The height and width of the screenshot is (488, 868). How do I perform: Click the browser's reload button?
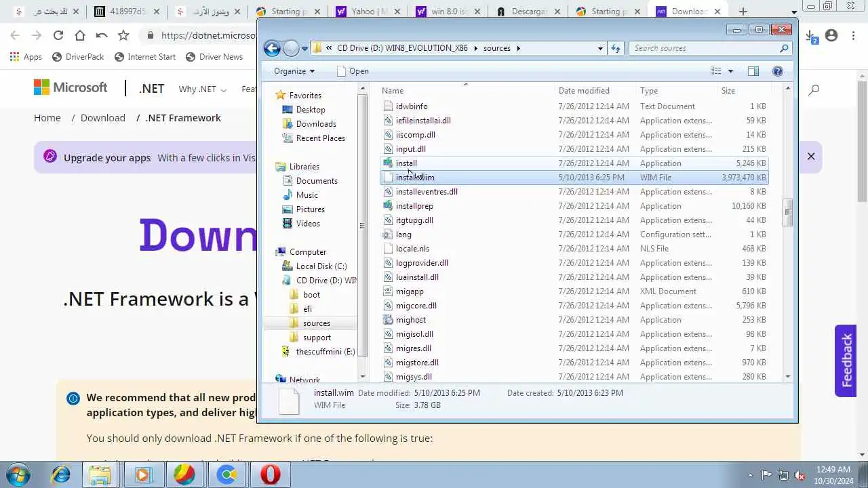[58, 35]
